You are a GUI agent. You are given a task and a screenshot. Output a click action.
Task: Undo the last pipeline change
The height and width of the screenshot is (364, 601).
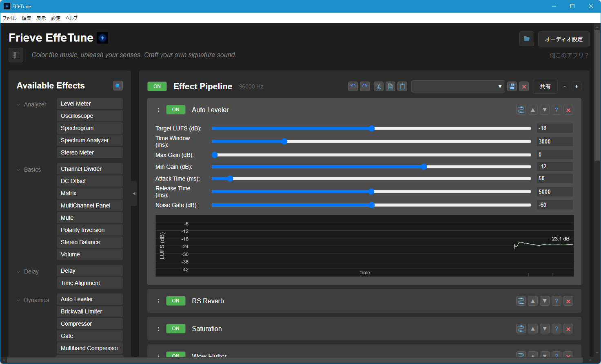coord(353,86)
